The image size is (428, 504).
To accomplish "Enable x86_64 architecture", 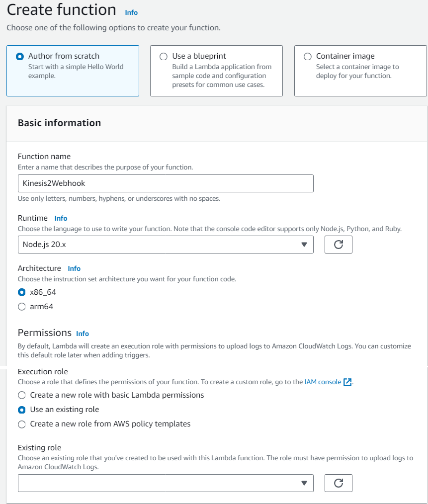I will (x=20, y=292).
